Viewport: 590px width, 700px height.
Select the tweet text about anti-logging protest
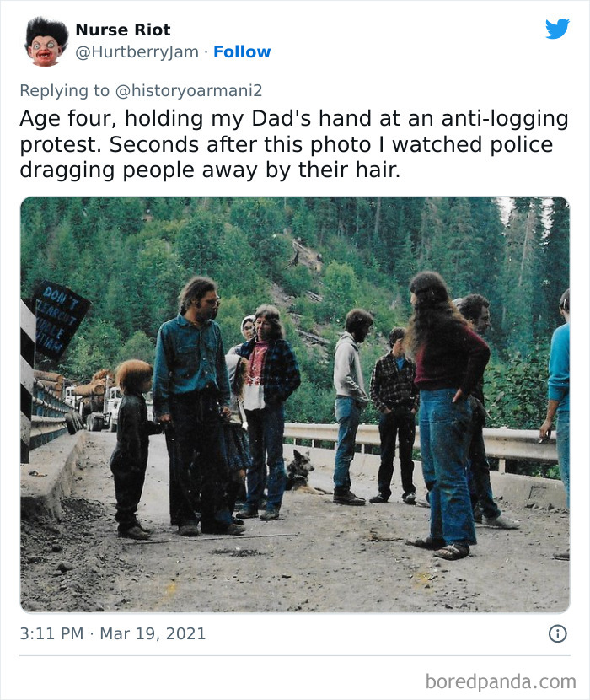[x=294, y=144]
